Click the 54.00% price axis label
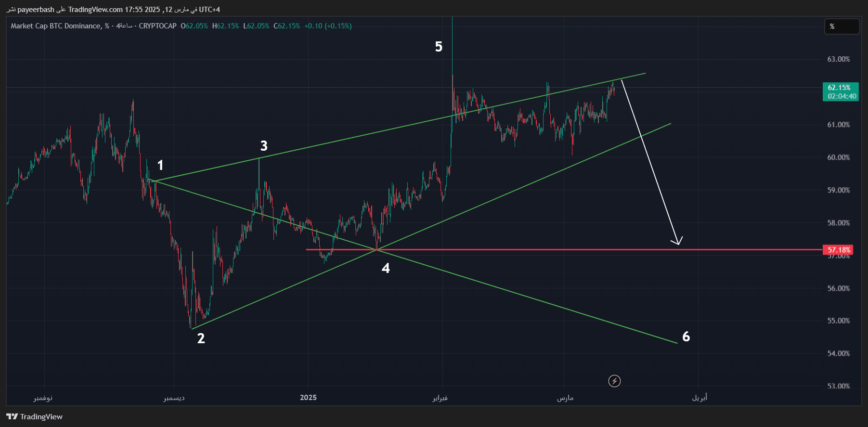The image size is (868, 427). [x=839, y=353]
